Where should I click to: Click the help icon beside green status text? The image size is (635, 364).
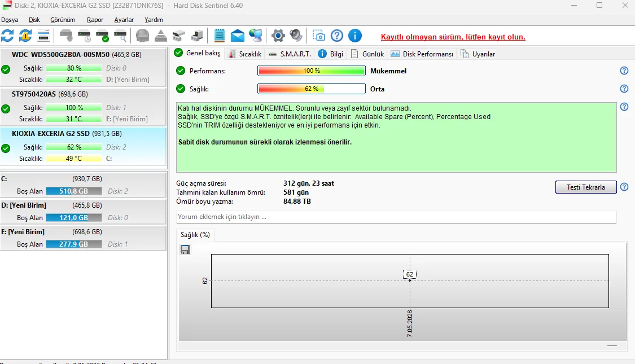[x=624, y=107]
